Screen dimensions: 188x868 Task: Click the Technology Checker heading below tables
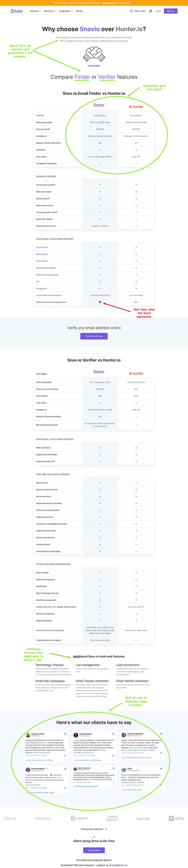coord(49,665)
